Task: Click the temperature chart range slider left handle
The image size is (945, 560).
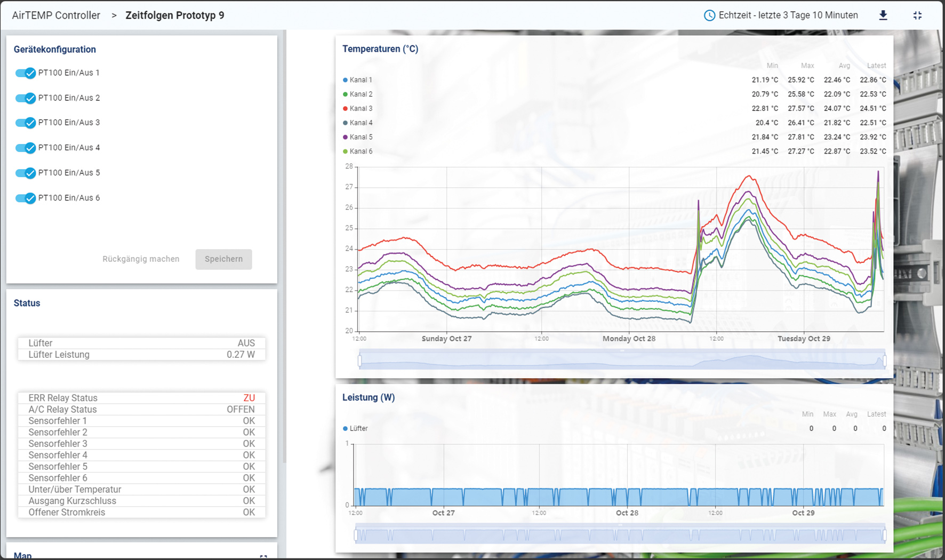Action: pyautogui.click(x=360, y=361)
